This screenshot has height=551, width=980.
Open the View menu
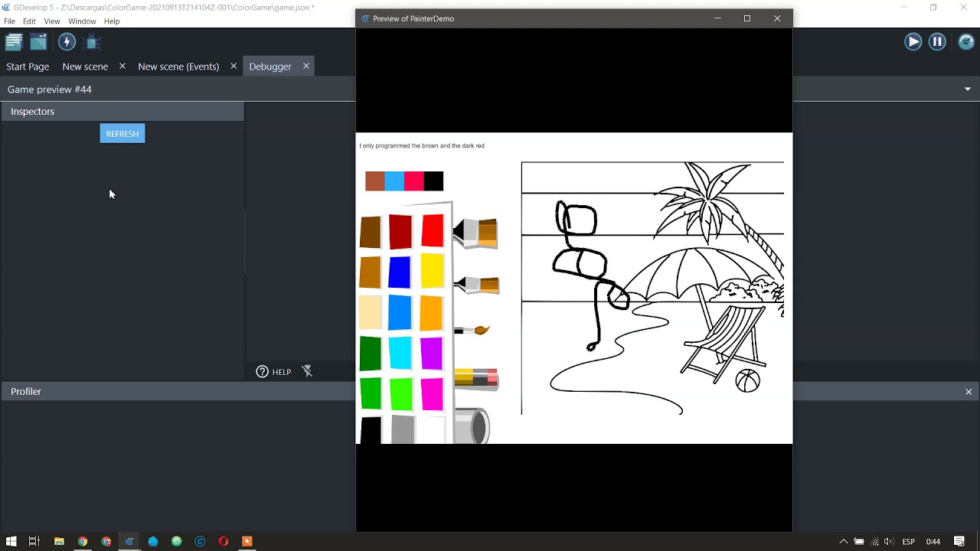52,21
